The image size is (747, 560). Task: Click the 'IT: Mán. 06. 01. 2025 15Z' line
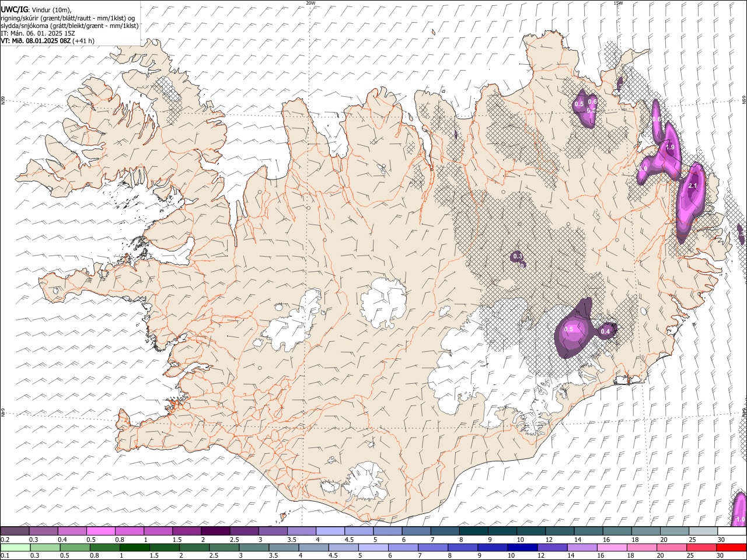click(x=38, y=33)
